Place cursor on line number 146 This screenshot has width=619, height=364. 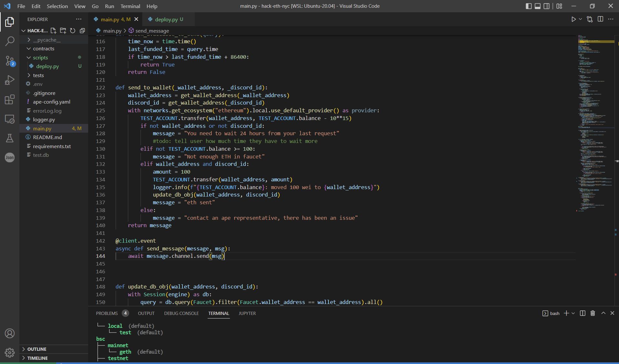(x=100, y=271)
